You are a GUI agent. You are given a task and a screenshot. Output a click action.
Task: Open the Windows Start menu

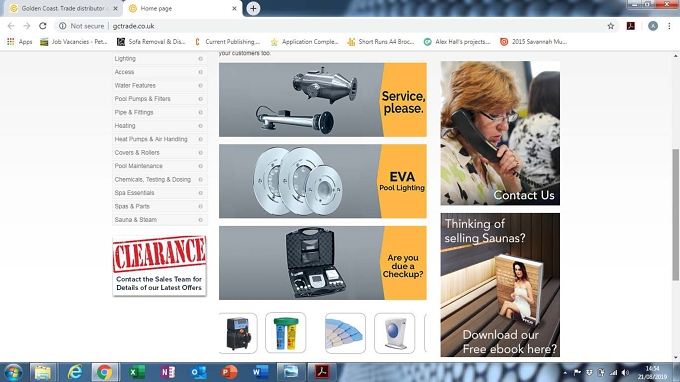coord(13,372)
